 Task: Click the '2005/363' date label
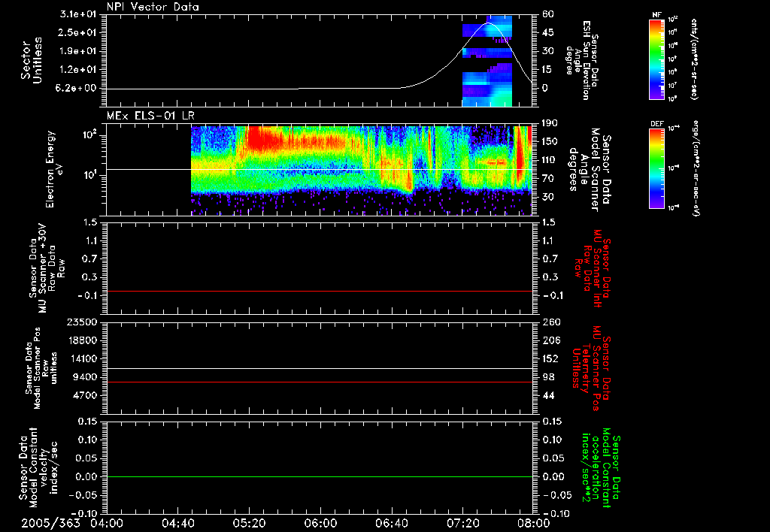click(50, 523)
